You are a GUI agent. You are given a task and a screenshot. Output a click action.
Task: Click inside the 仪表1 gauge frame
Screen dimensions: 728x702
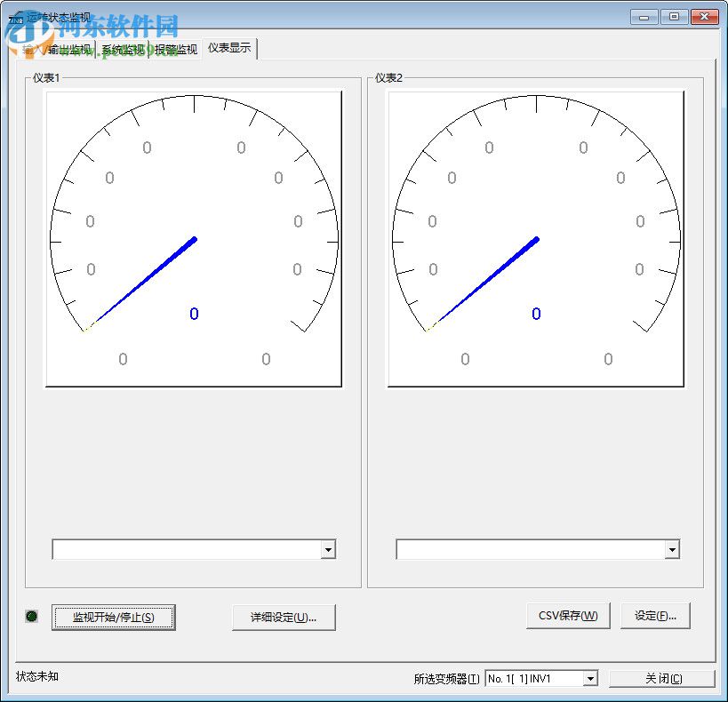(194, 237)
